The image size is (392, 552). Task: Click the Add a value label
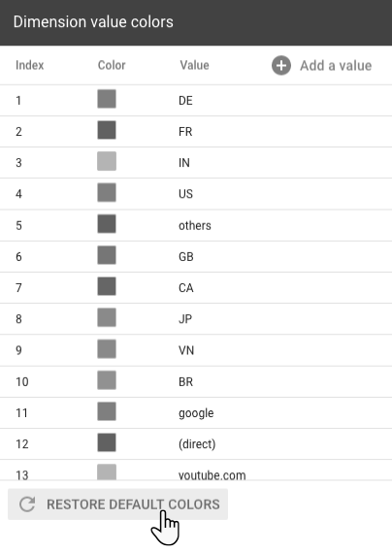pos(336,65)
